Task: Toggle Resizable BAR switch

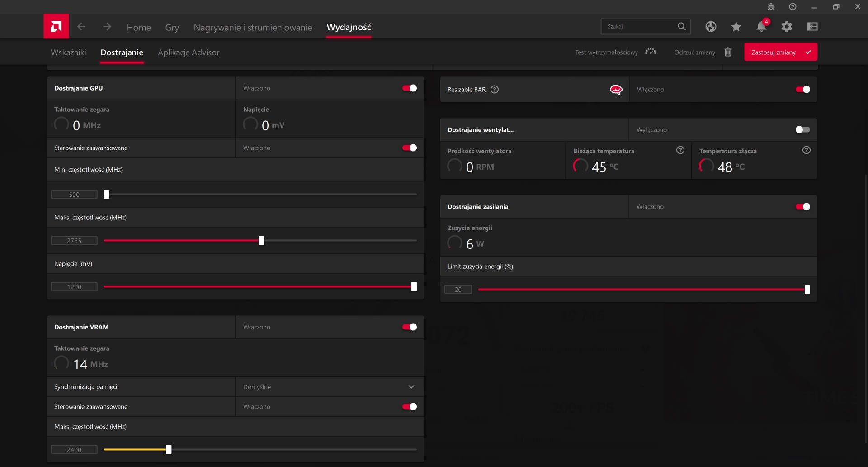Action: pyautogui.click(x=803, y=90)
